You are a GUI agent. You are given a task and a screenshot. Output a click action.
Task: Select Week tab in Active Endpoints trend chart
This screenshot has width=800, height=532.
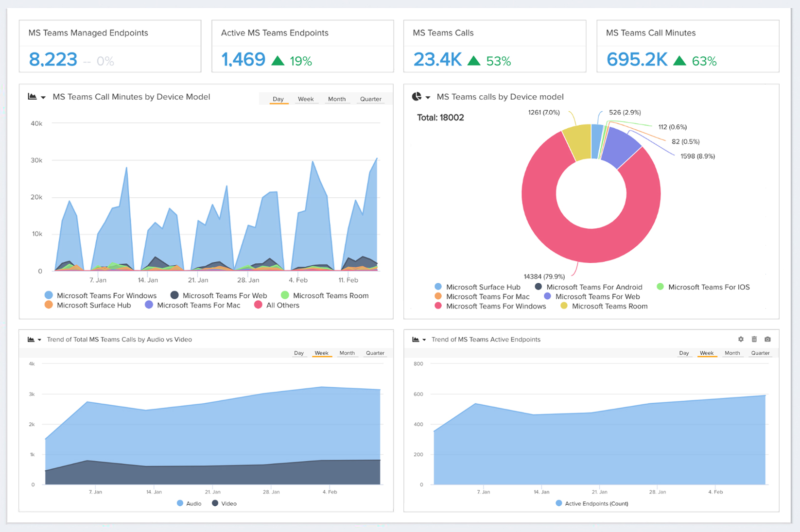[707, 353]
